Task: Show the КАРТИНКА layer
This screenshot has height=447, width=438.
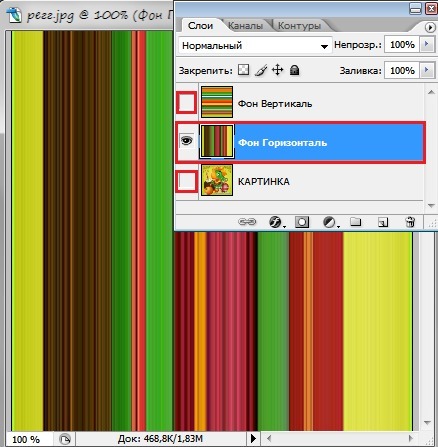Action: tap(186, 181)
